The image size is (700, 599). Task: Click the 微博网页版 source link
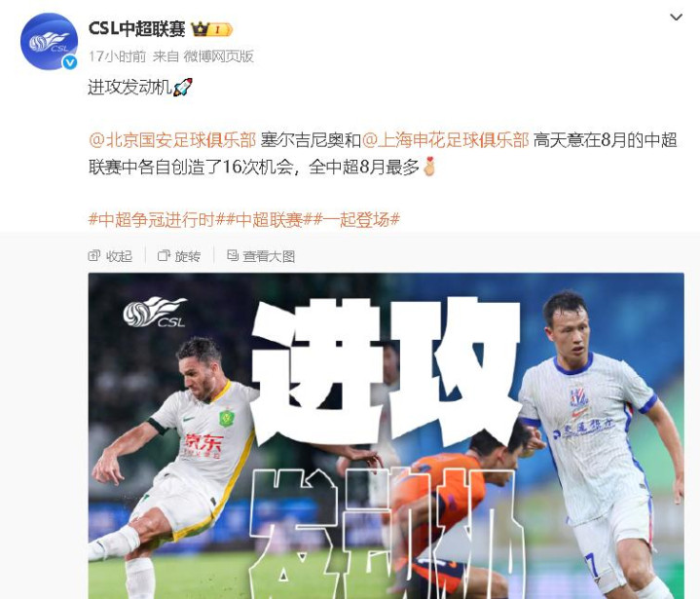[219, 56]
